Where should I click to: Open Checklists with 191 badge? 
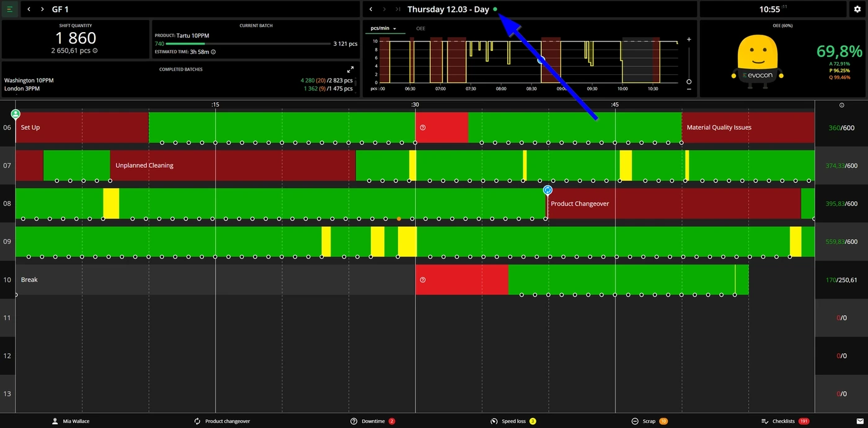tap(786, 421)
